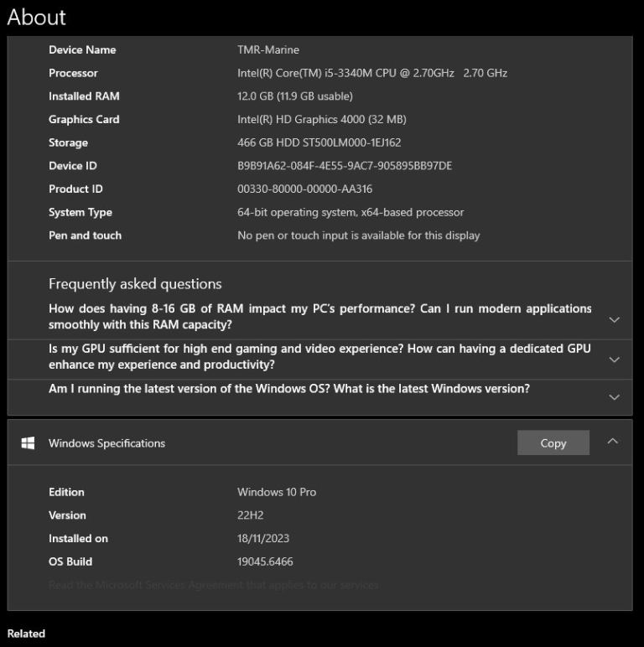This screenshot has width=644, height=647.
Task: Click the Related section heading
Action: [26, 633]
